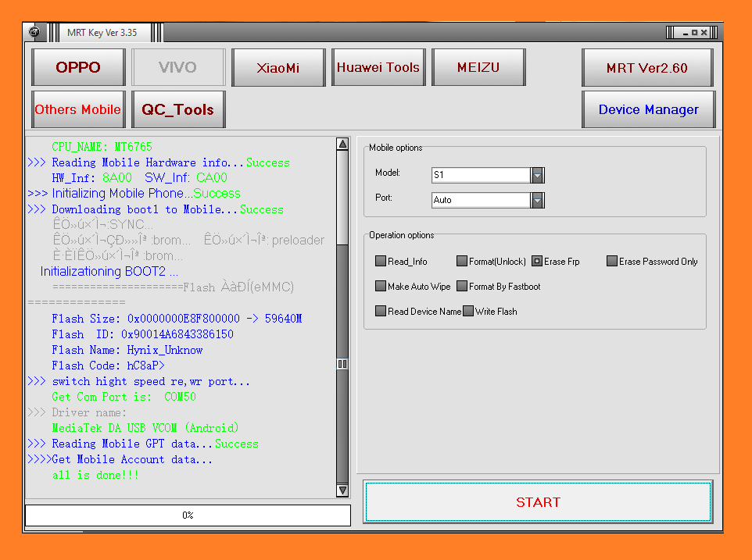Maximize the MRT Key window
The width and height of the screenshot is (752, 560).
tap(695, 33)
